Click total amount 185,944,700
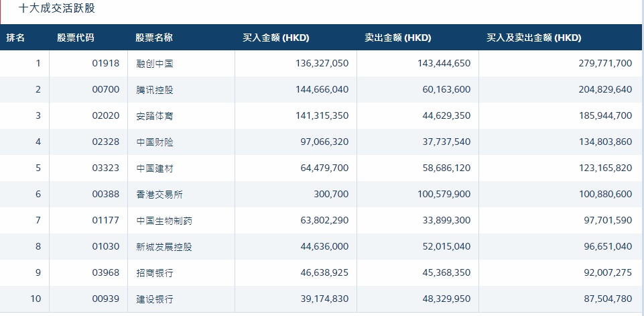The width and height of the screenshot is (644, 316). [605, 115]
